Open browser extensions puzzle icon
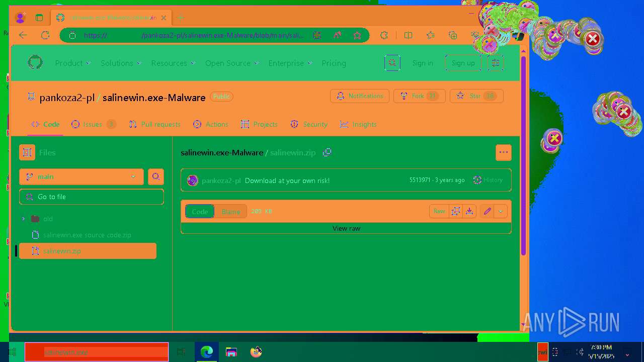 [384, 35]
